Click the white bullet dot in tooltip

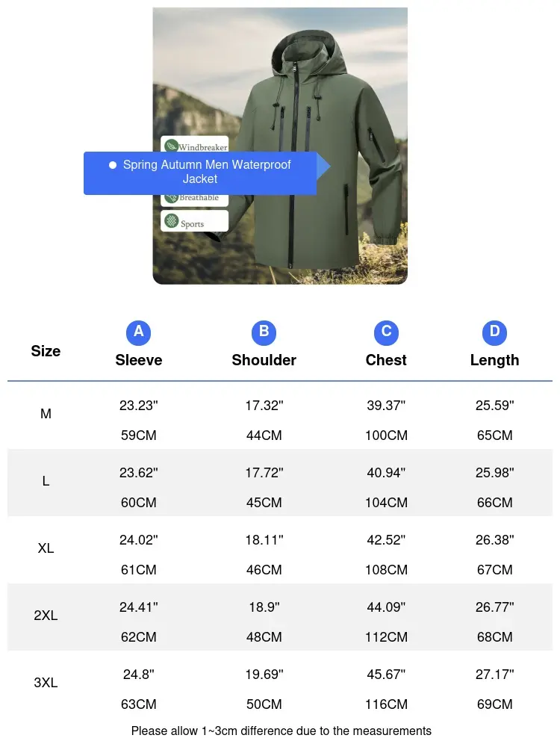pos(113,165)
